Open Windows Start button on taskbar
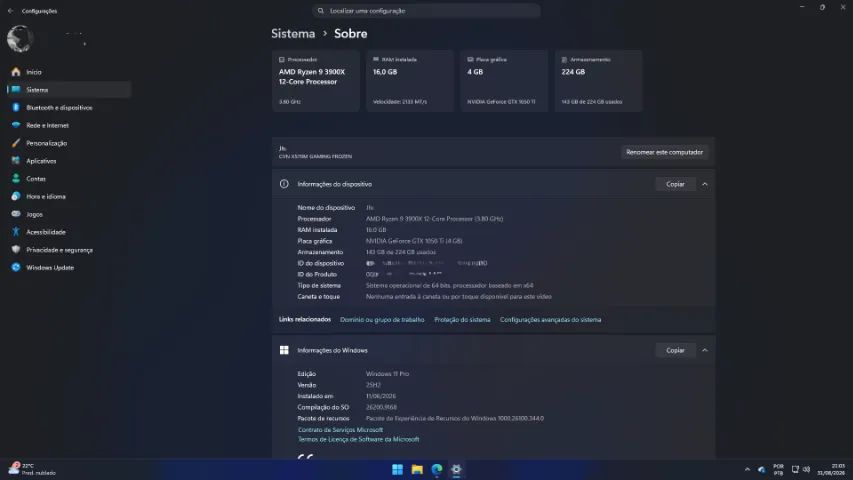 tap(397, 469)
